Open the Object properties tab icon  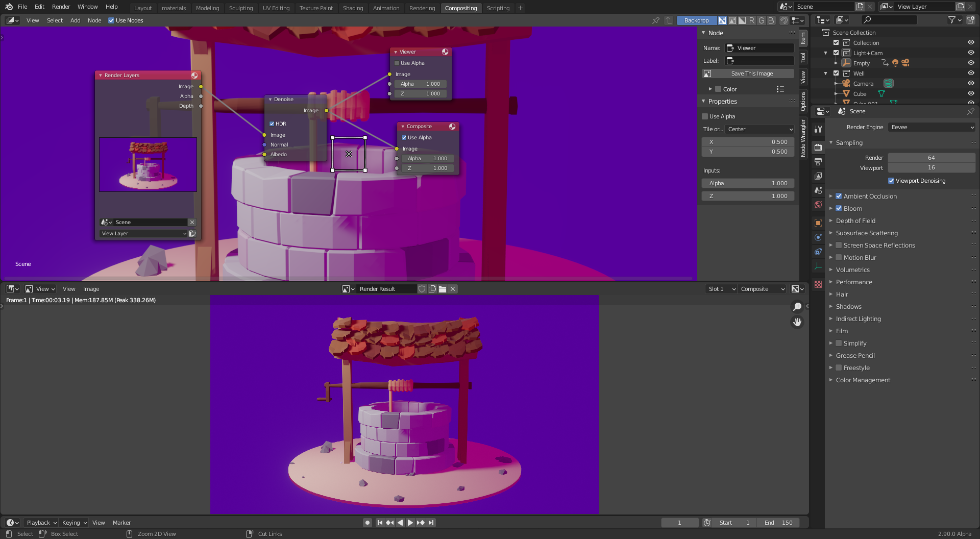(818, 223)
